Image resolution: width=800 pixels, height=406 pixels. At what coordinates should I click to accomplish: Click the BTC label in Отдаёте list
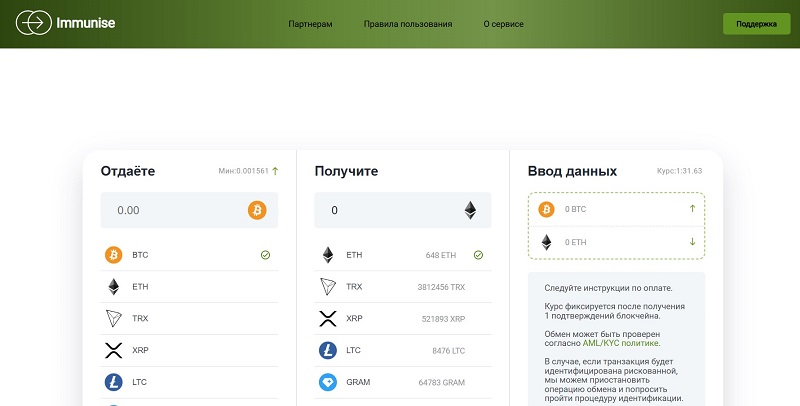point(140,255)
